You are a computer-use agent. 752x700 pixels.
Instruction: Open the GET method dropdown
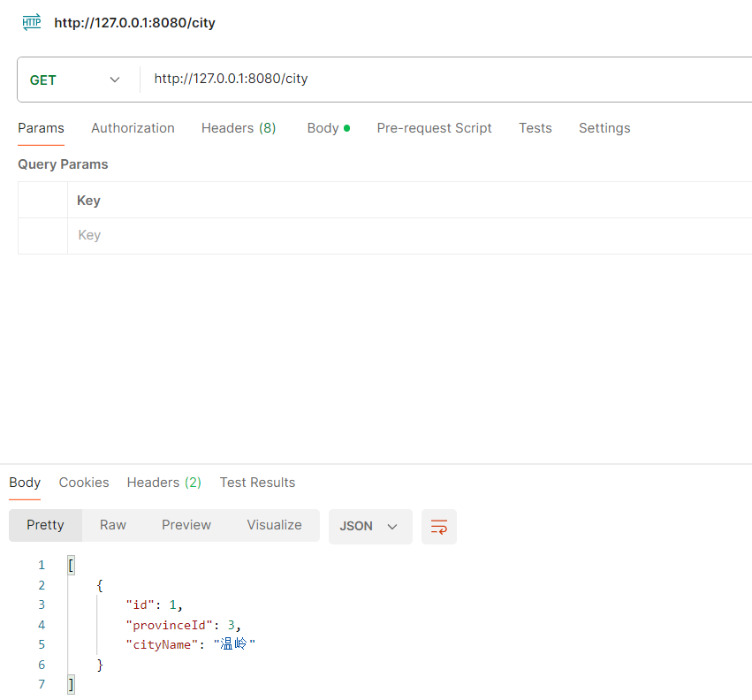(x=75, y=80)
